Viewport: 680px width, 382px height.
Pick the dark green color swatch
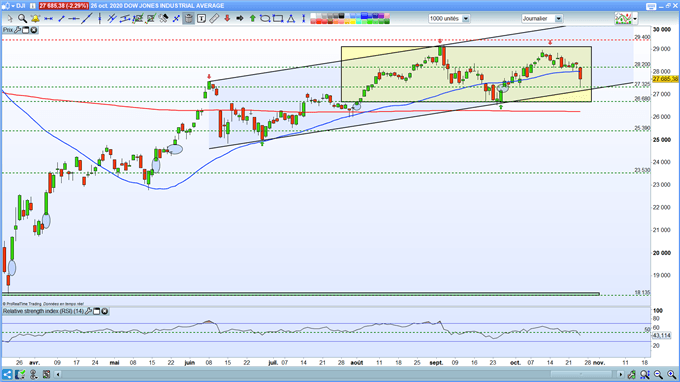(x=386, y=21)
